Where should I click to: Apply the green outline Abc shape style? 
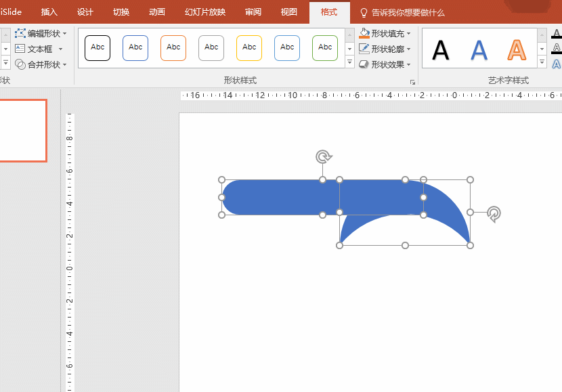[325, 47]
